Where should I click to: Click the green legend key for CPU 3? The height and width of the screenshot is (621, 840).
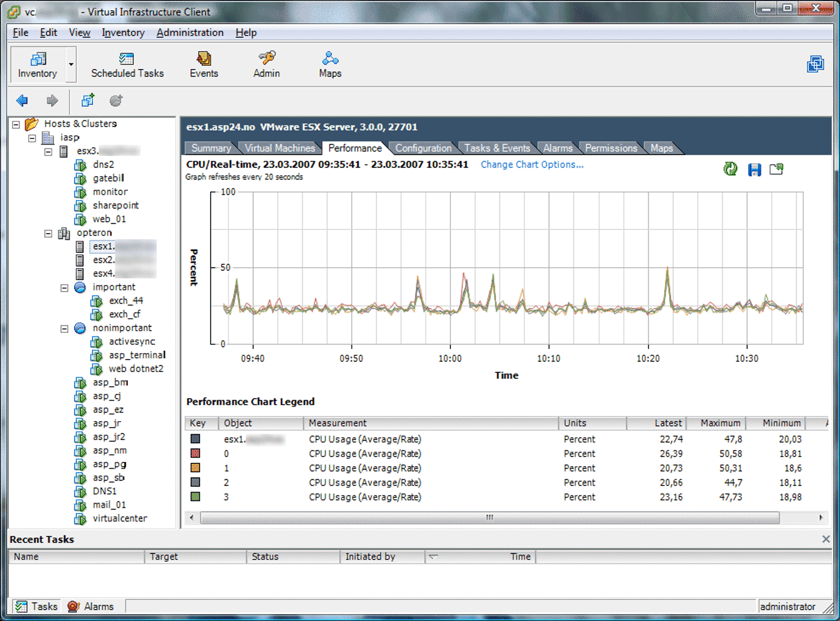pos(195,497)
